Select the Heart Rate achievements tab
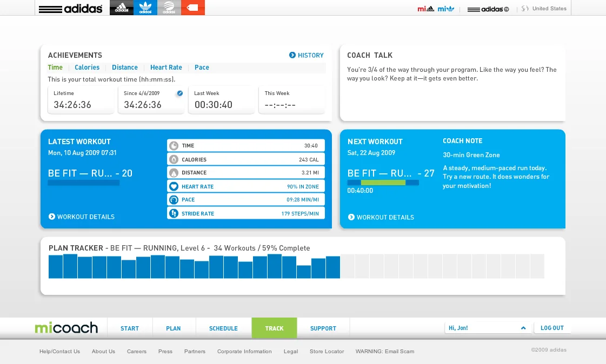Viewport: 606px width, 364px height. point(166,67)
